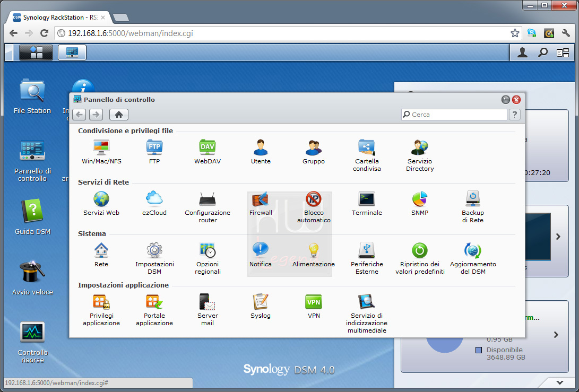The width and height of the screenshot is (579, 392).
Task: Open the Utente user settings
Action: coord(261,152)
